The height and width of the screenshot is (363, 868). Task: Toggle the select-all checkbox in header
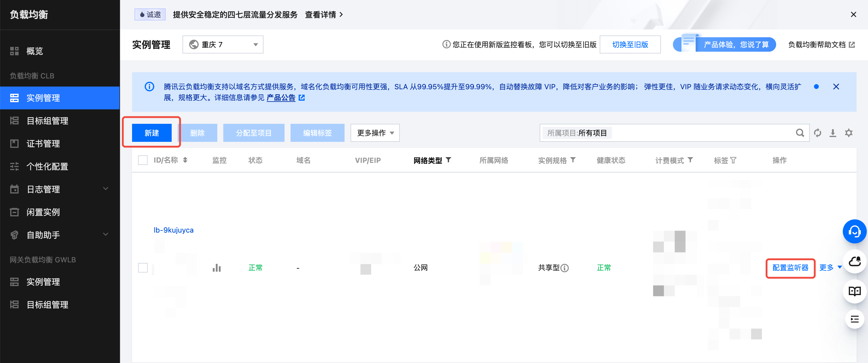click(x=143, y=160)
